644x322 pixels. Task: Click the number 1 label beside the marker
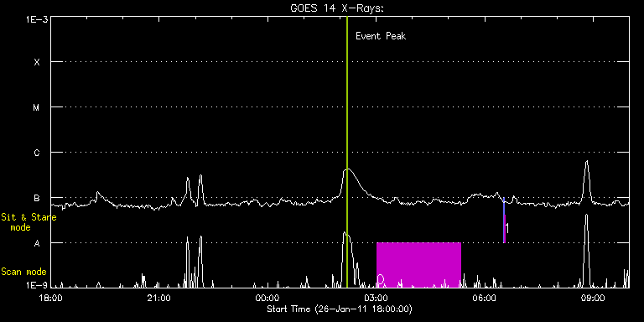(507, 228)
